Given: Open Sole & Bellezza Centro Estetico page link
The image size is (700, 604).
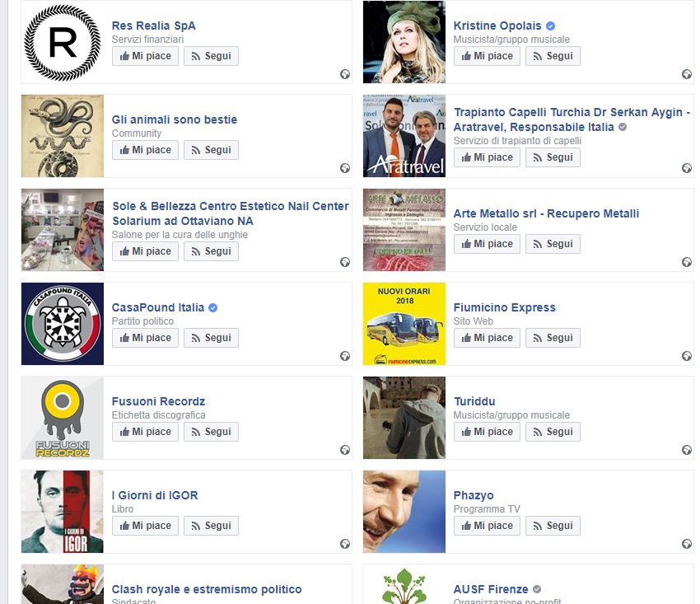Looking at the screenshot, I should tap(231, 213).
